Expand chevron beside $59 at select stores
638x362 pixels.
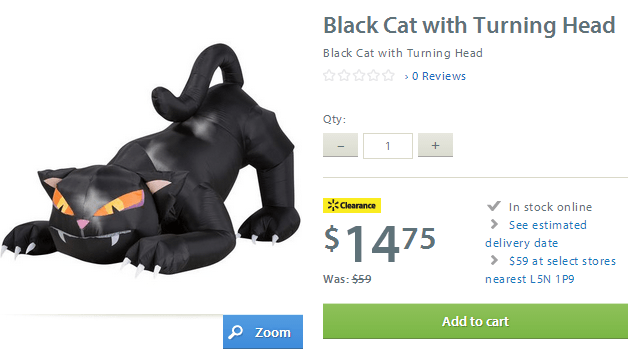(x=494, y=260)
